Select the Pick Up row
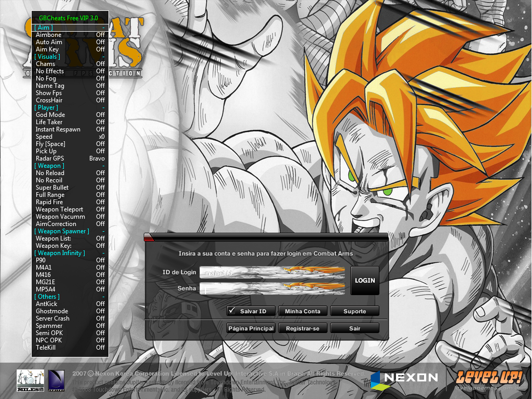Screen dimensions: 532x399 click(x=70, y=151)
